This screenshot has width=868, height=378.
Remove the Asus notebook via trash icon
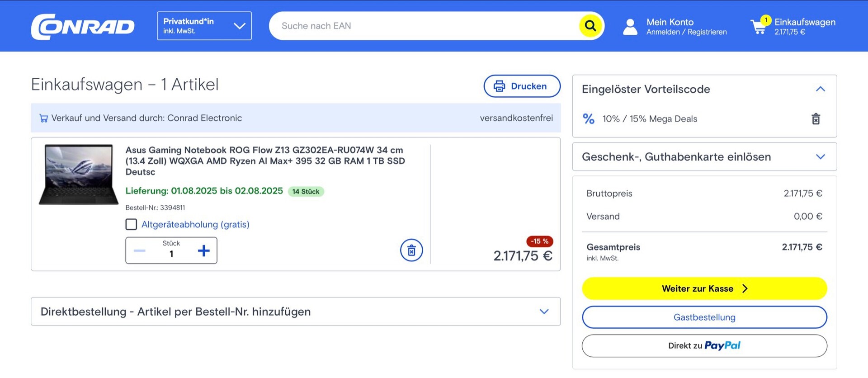click(411, 250)
